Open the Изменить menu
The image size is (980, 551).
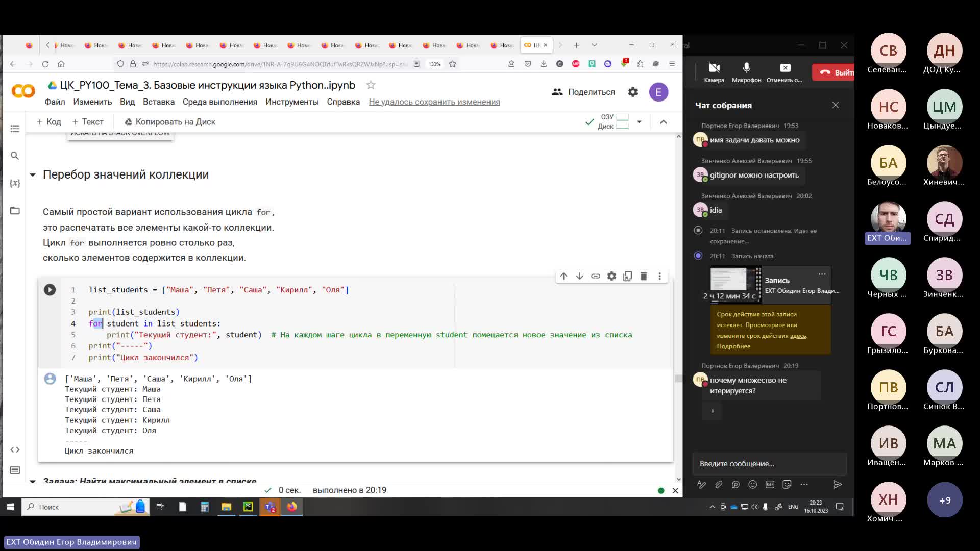pos(92,102)
